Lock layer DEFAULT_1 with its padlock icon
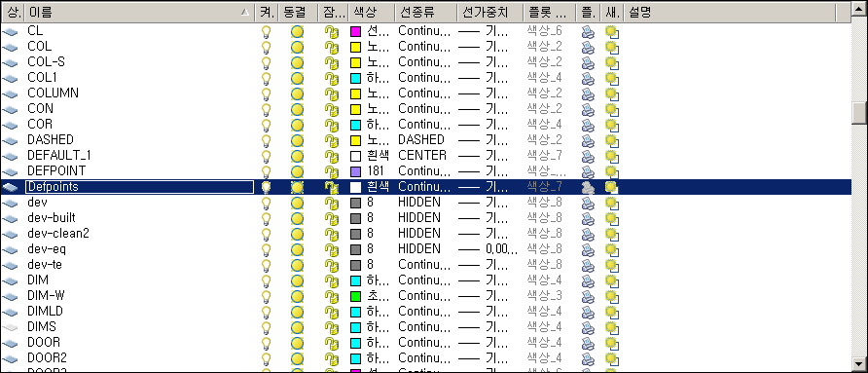The width and height of the screenshot is (868, 373). point(331,156)
